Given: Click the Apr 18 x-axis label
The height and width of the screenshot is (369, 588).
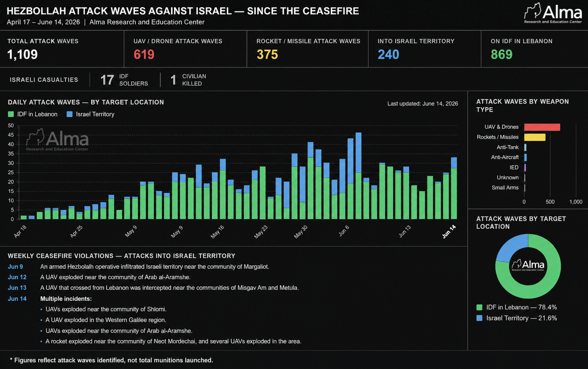Looking at the screenshot, I should 20,232.
